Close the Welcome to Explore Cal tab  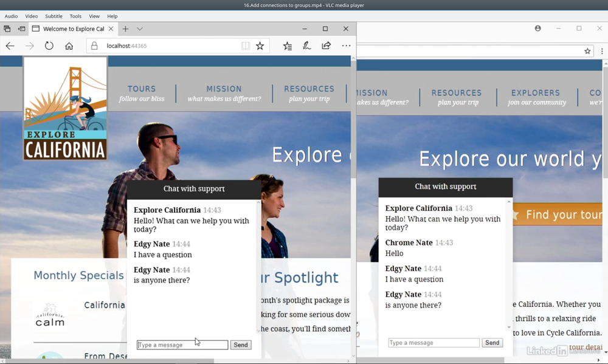(x=111, y=29)
